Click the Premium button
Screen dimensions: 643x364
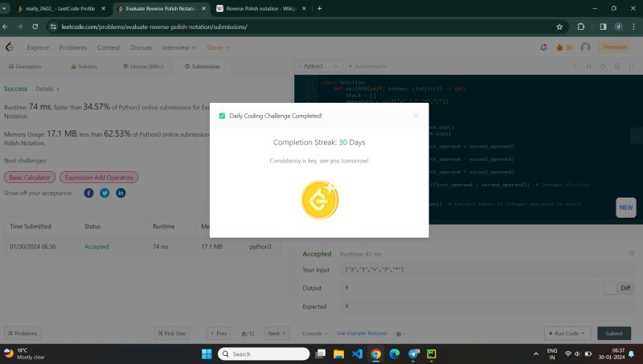pos(615,47)
